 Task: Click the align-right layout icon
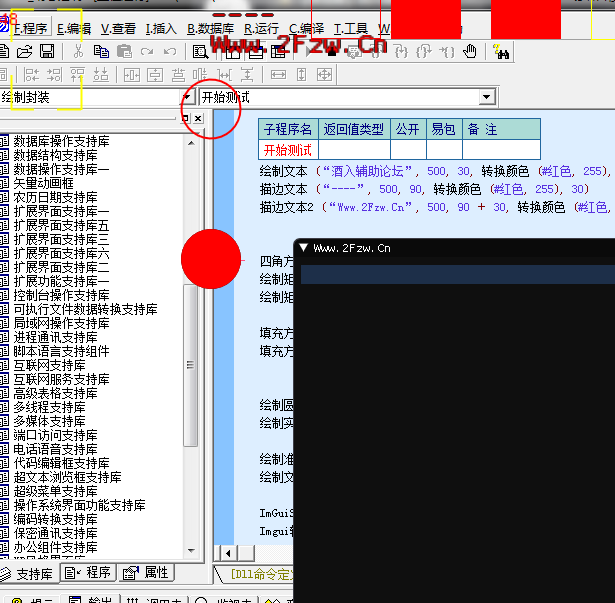[x=55, y=75]
